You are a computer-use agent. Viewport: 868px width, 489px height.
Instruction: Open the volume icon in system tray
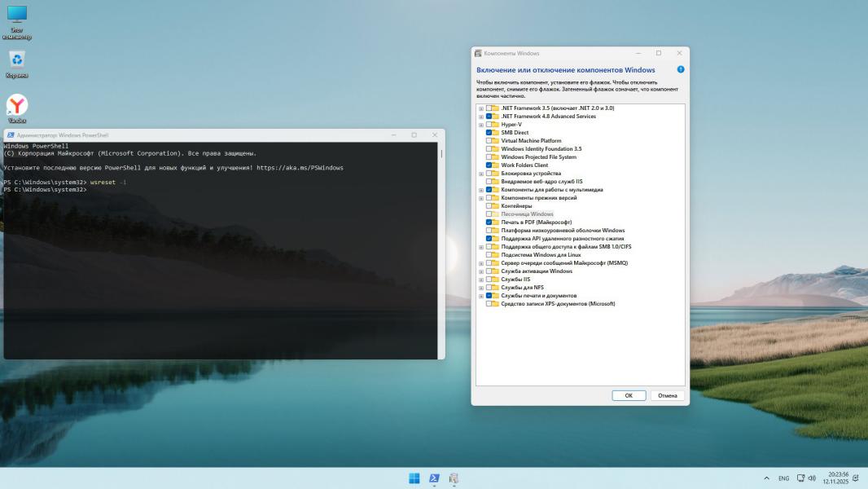[813, 478]
